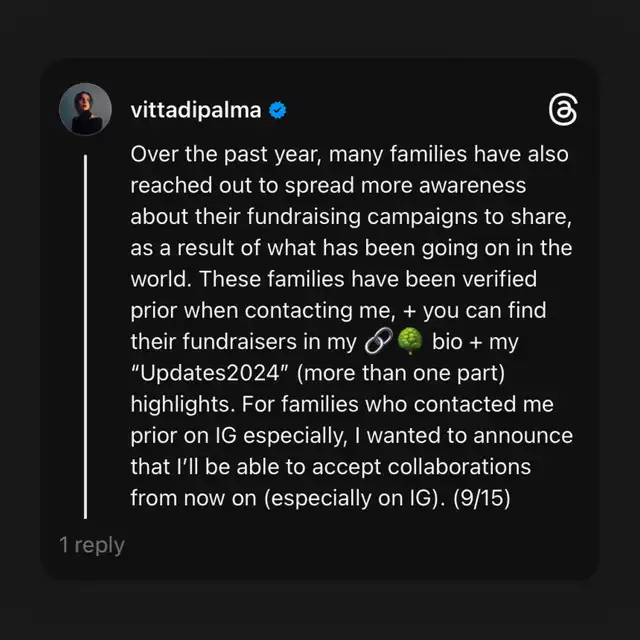Image resolution: width=640 pixels, height=640 pixels.
Task: Click the vertical thread connector line
Action: 85,337
